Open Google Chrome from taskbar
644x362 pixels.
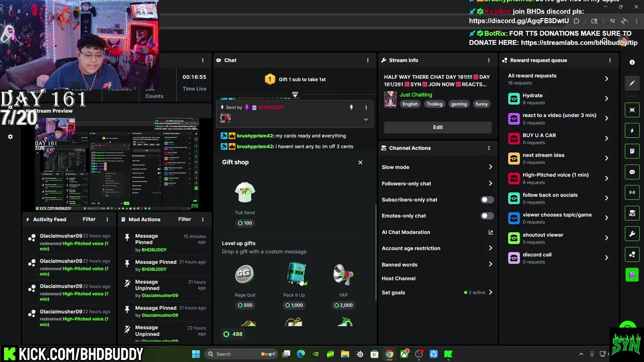coord(389,354)
